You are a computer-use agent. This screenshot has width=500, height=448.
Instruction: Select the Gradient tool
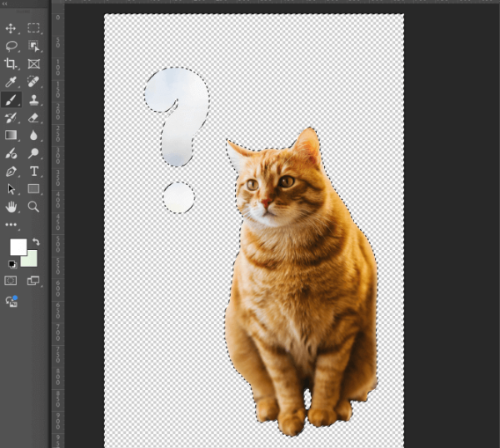pos(11,135)
